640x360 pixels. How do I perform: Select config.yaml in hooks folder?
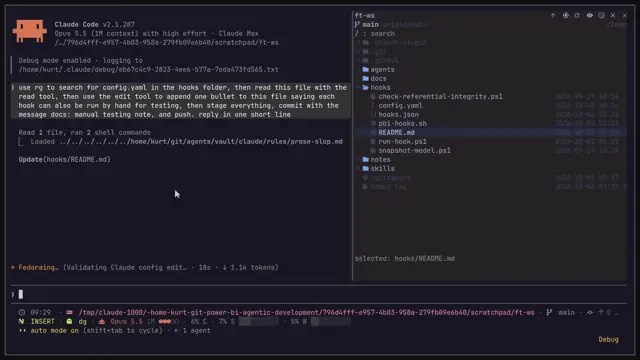point(400,106)
